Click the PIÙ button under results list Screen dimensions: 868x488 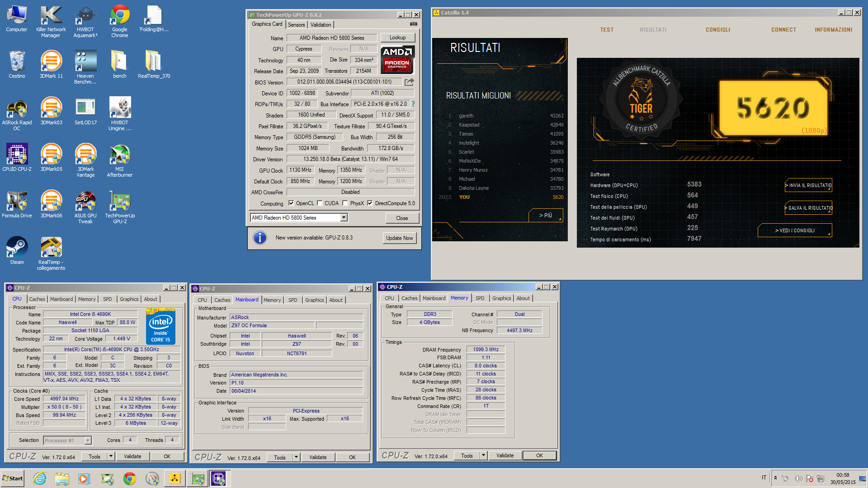click(x=546, y=216)
